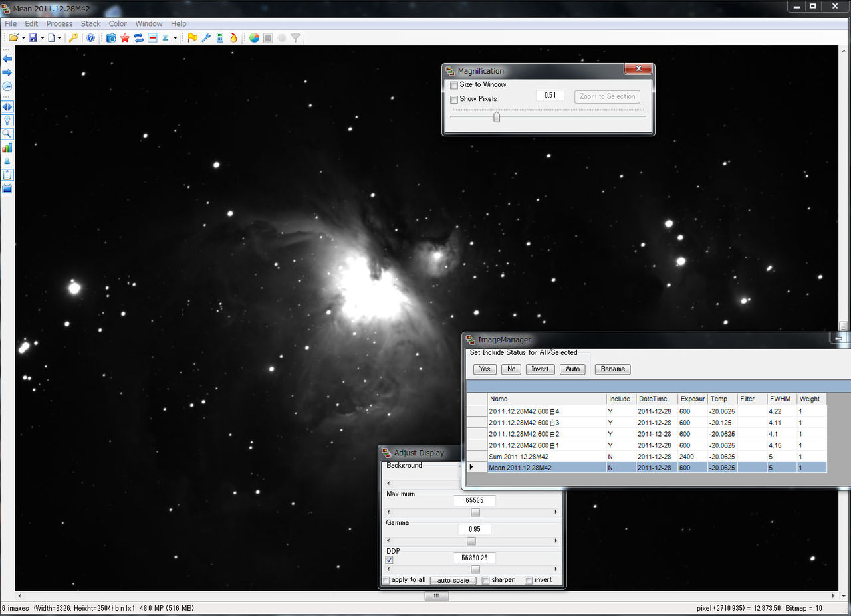Expand the hourglass icon dropdown arrow
This screenshot has height=616, width=851.
click(x=176, y=38)
